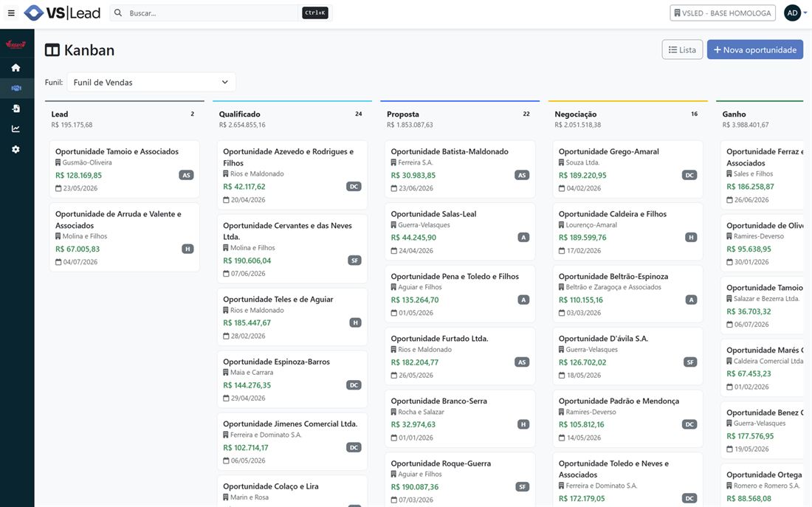The image size is (812, 507).
Task: Click DC badge on Jimenes Comercial card
Action: (x=354, y=447)
